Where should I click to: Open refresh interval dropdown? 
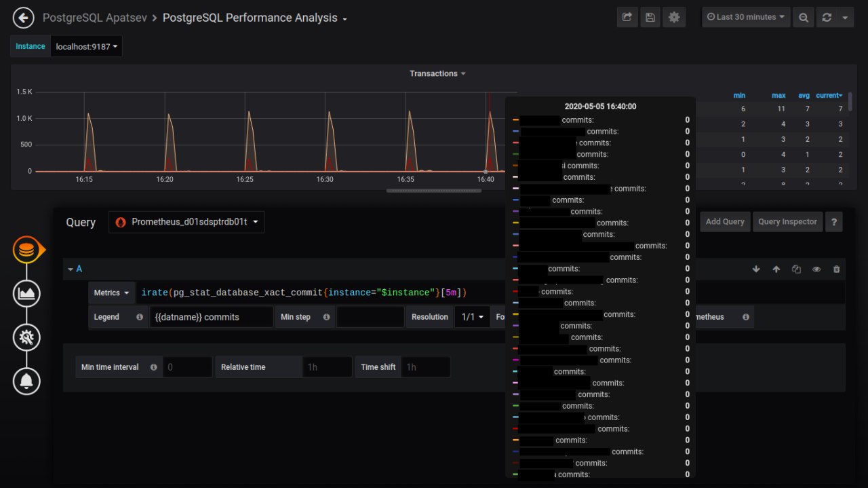click(846, 18)
